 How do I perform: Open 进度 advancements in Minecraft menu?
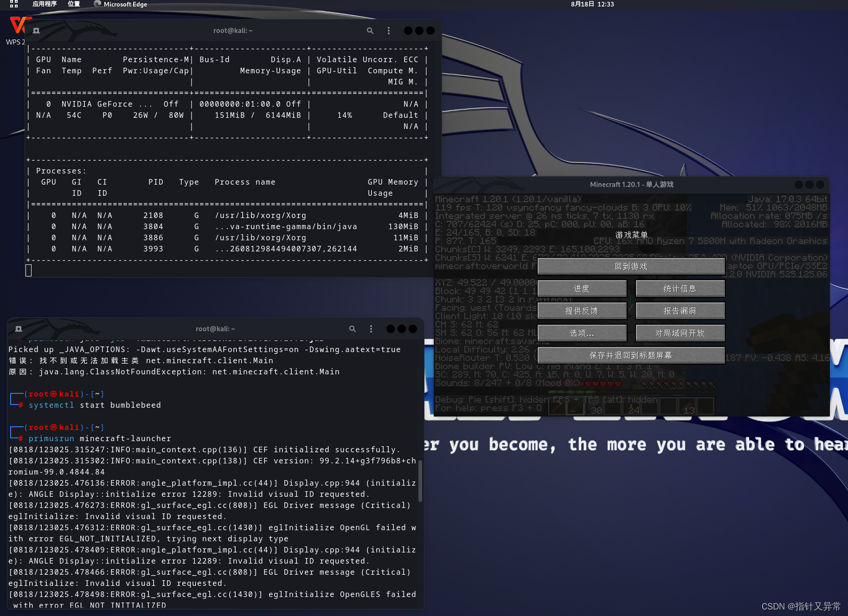tap(582, 289)
